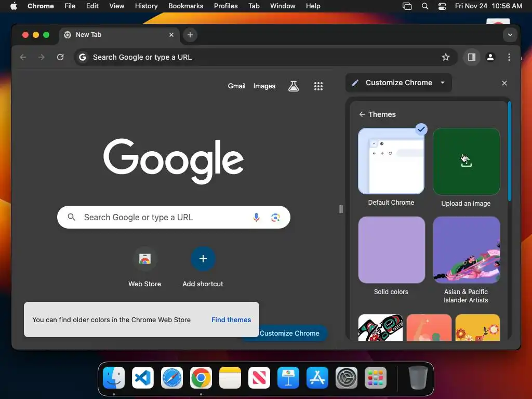This screenshot has height=399, width=532.
Task: Open the Chrome application menu
Action: pyautogui.click(x=41, y=6)
